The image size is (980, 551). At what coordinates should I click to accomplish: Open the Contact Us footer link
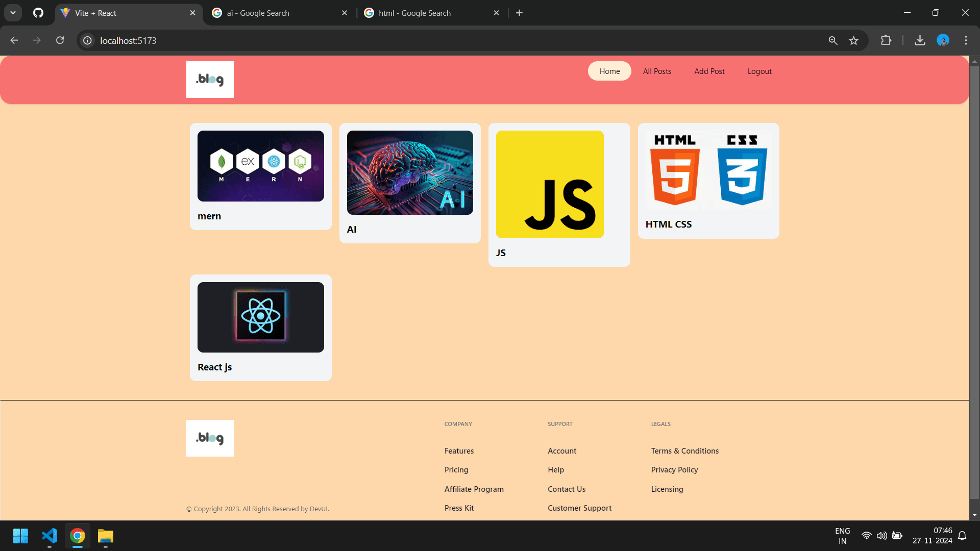tap(567, 489)
